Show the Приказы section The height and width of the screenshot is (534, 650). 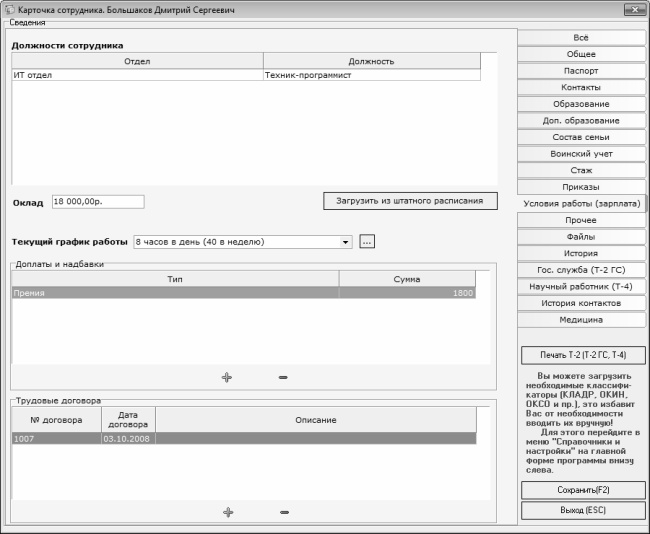(581, 187)
